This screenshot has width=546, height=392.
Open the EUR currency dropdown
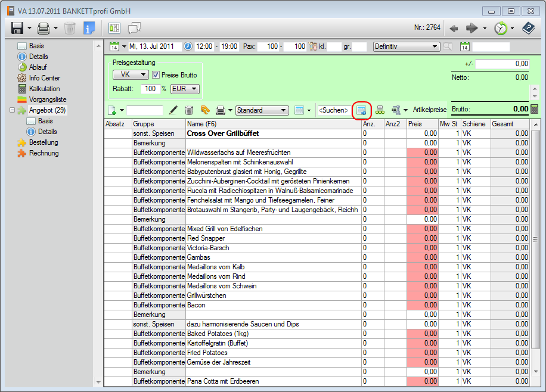pos(184,89)
